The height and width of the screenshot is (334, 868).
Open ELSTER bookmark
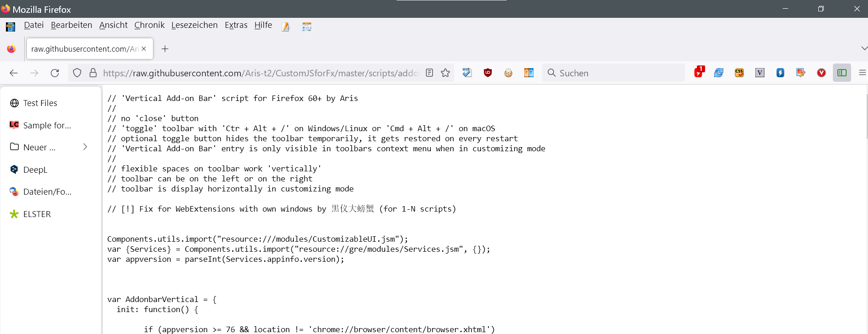tap(51, 214)
